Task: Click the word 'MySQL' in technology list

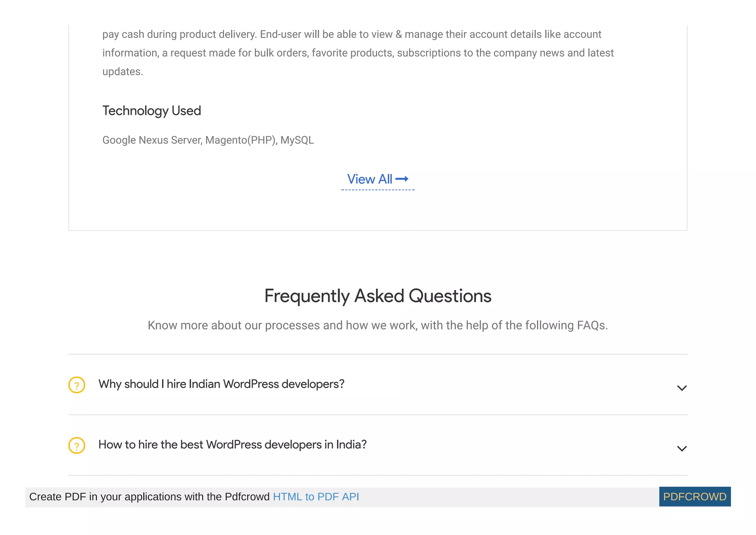Action: pyautogui.click(x=297, y=140)
